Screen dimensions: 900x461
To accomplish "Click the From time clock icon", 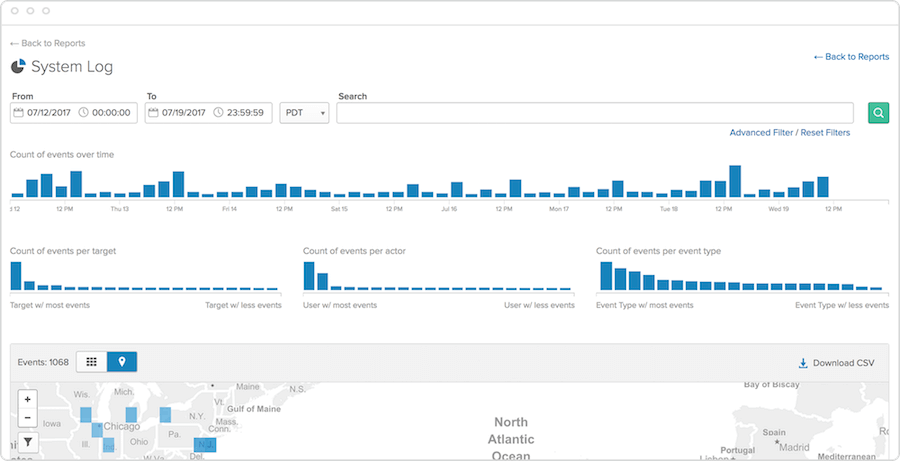I will click(83, 113).
